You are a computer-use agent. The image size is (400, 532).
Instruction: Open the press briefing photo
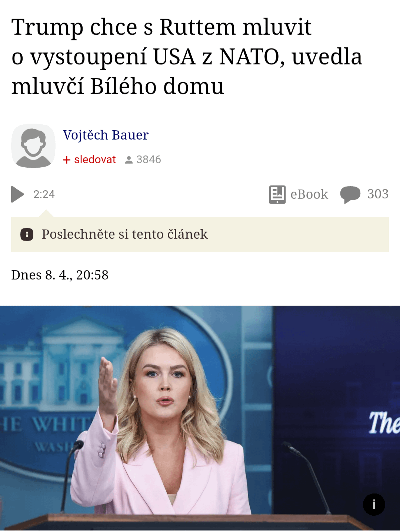[200, 418]
